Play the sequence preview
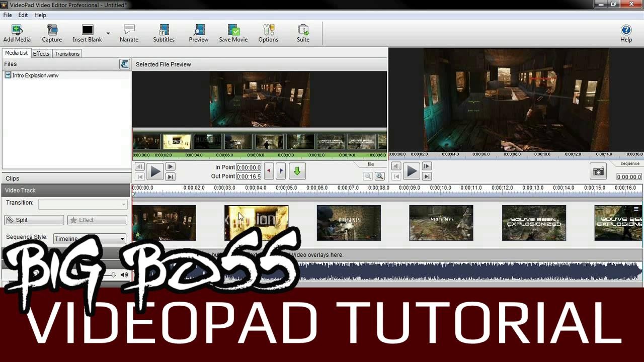 (x=412, y=171)
